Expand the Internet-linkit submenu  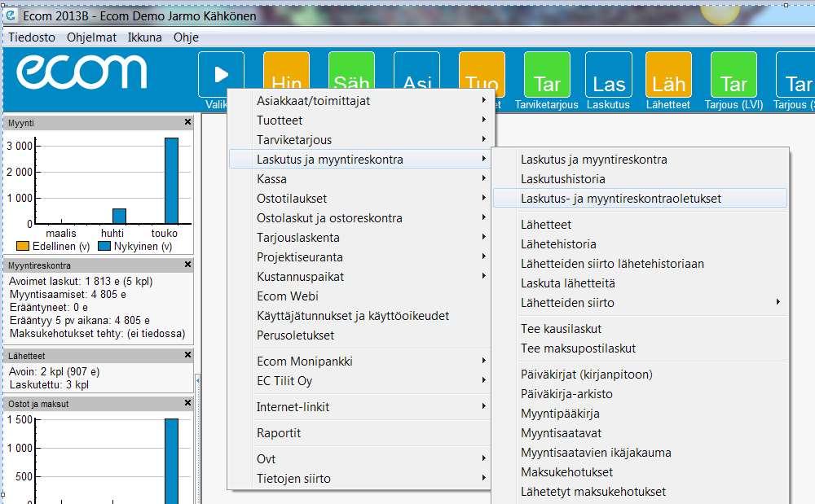click(x=360, y=407)
